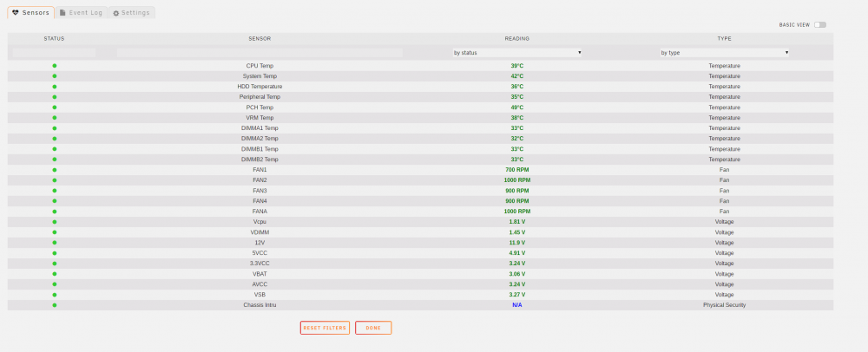
Task: Click the Reset Filters button
Action: (325, 328)
